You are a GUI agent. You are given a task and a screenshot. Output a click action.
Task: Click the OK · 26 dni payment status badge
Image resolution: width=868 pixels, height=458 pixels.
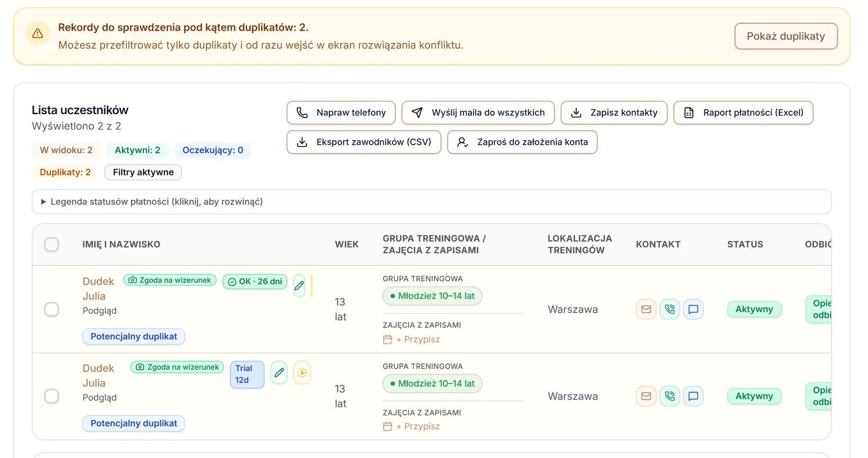[x=255, y=281]
